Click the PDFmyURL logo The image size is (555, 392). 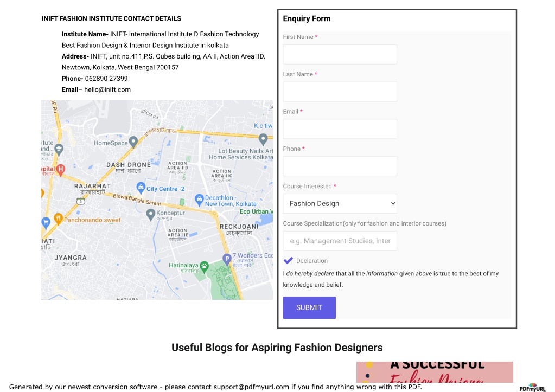point(532,388)
